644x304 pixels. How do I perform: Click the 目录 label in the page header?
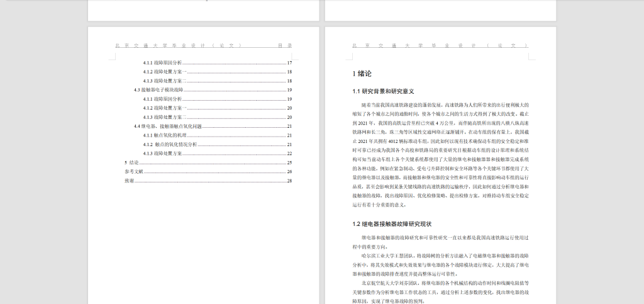pyautogui.click(x=285, y=45)
